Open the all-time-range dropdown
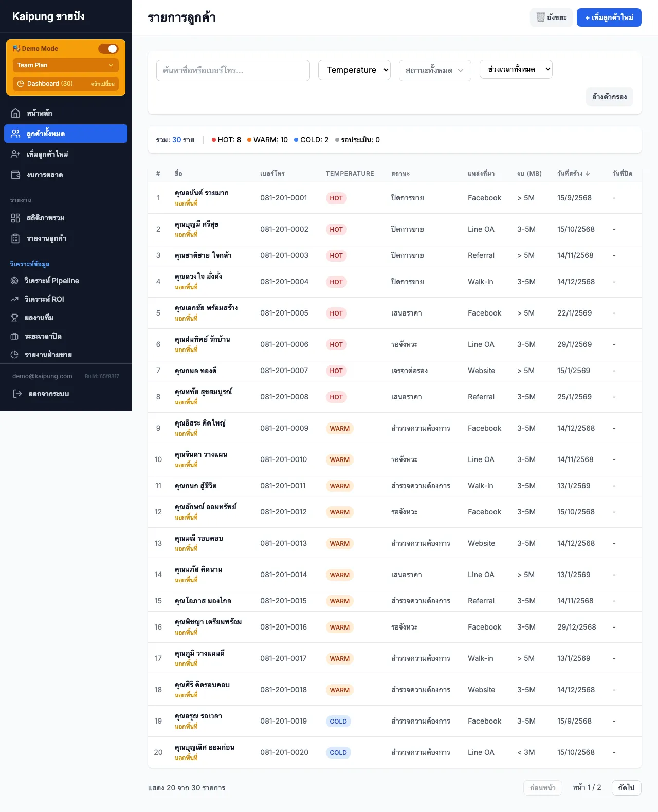 (516, 69)
